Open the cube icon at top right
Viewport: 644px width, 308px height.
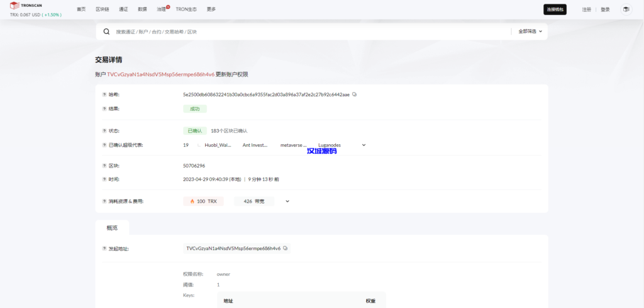click(626, 9)
